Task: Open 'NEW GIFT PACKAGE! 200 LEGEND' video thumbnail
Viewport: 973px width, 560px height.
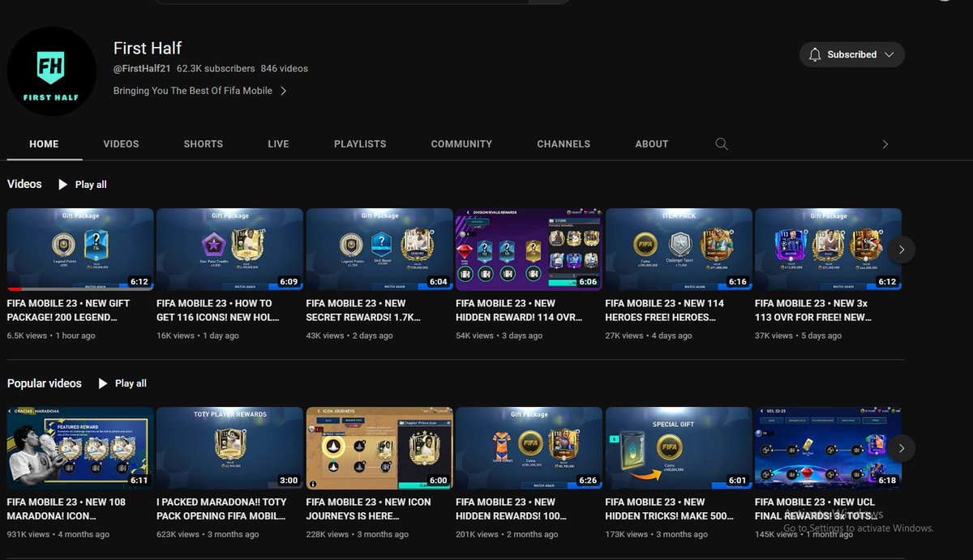Action: point(80,250)
